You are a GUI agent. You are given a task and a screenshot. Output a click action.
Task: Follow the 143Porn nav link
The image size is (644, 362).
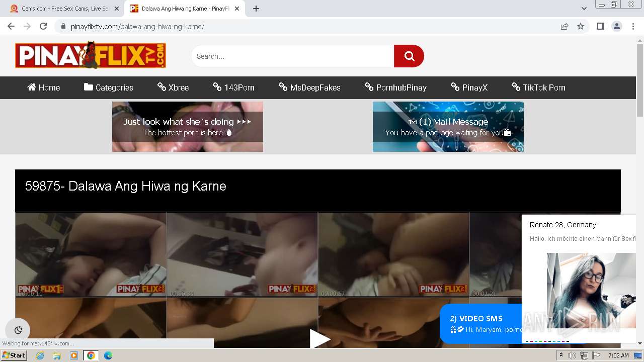point(233,87)
